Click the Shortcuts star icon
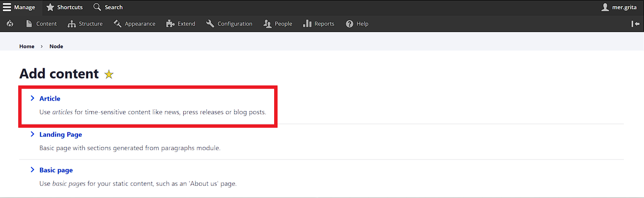This screenshot has height=198, width=644. 51,7
